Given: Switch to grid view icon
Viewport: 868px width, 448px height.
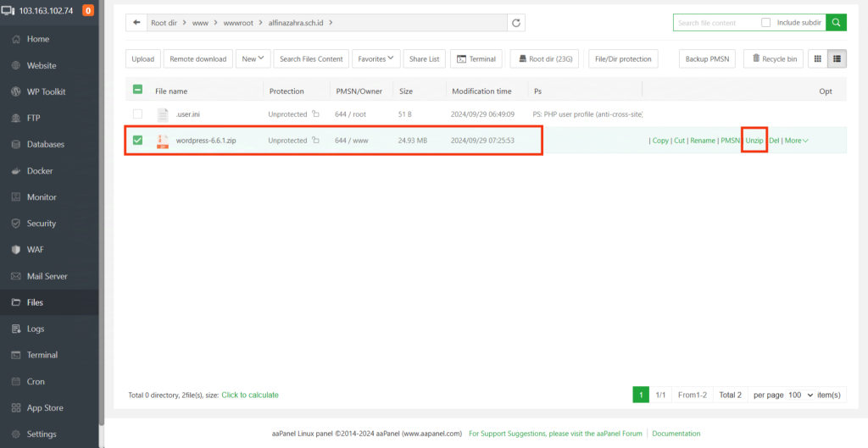Looking at the screenshot, I should click(817, 58).
